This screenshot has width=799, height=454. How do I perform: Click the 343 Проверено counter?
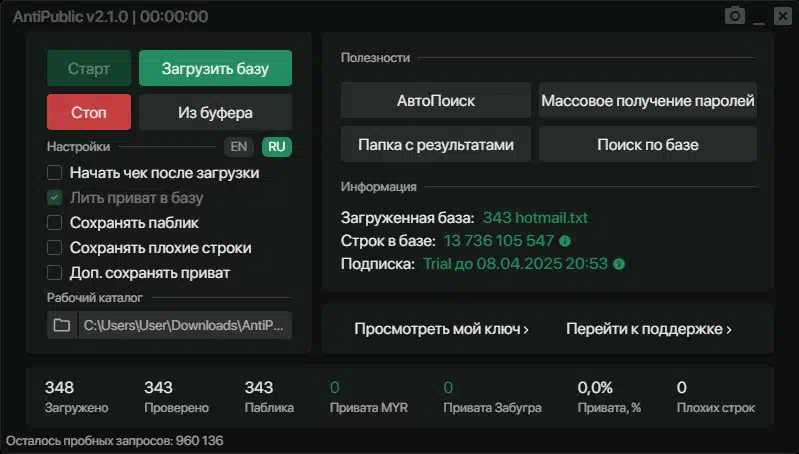(176, 396)
